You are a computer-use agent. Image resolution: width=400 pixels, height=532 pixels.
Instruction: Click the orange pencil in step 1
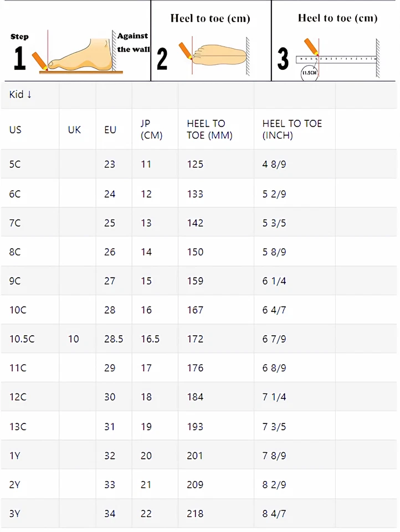click(x=39, y=60)
